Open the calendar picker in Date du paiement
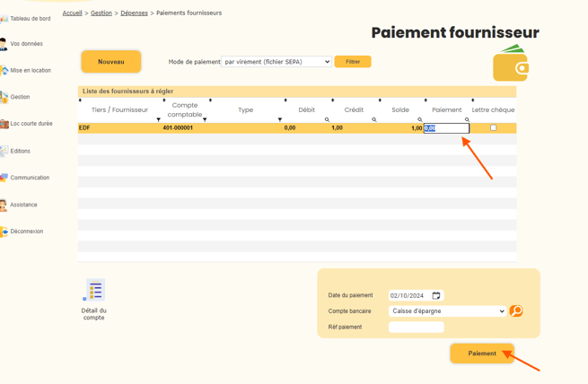The image size is (588, 384). (435, 295)
